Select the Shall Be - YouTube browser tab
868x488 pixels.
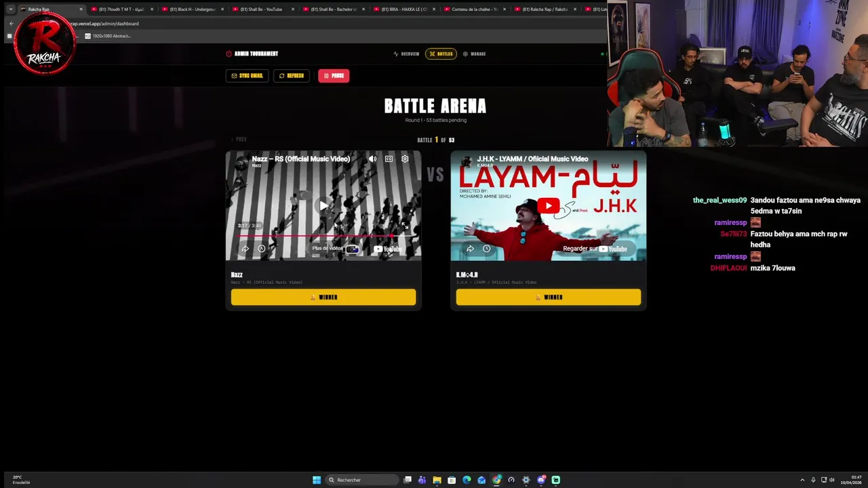263,9
